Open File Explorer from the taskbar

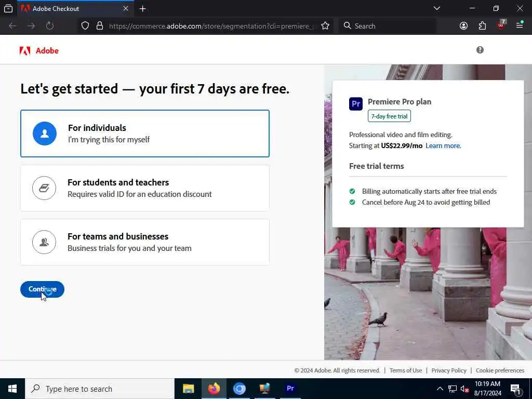coord(188,389)
